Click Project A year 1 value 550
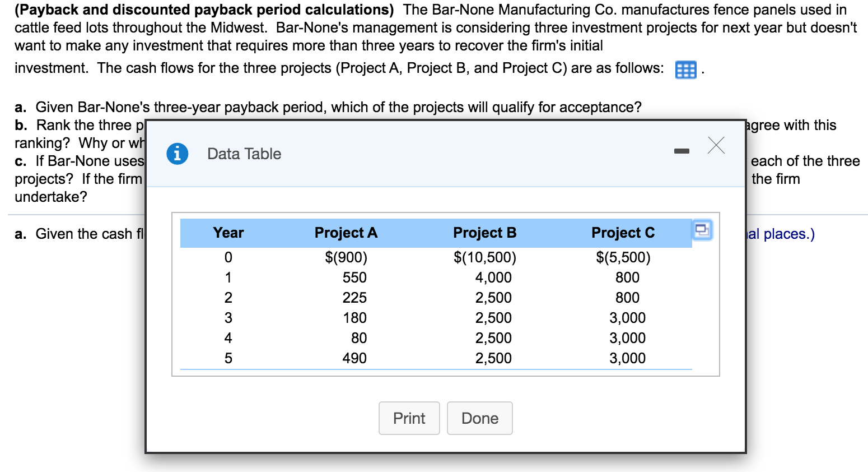Viewport: 868px width, 472px height. coord(354,277)
